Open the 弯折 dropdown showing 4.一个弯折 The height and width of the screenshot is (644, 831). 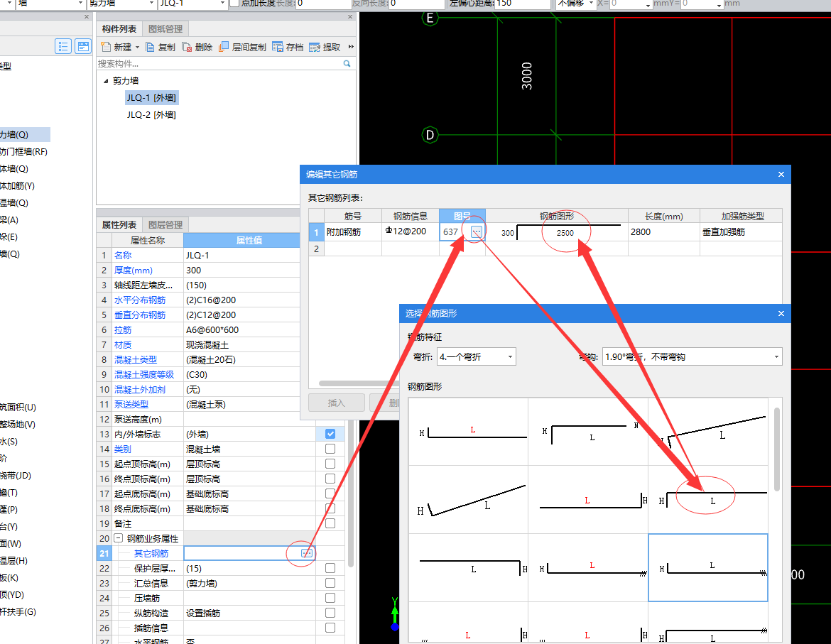(x=476, y=356)
